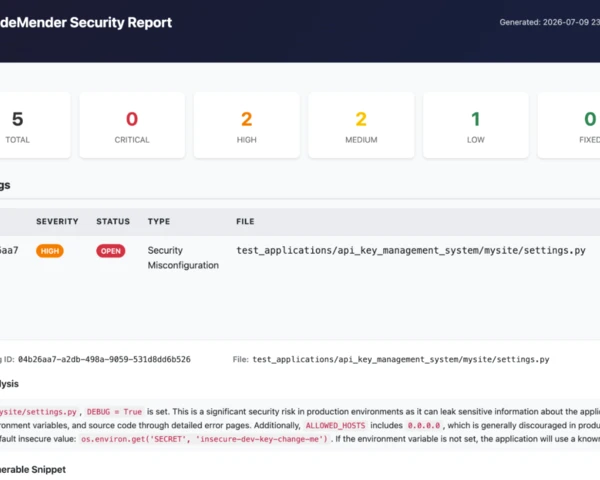The height and width of the screenshot is (480, 600).
Task: Select the MEDIUM findings card showing 2
Action: pos(361,125)
